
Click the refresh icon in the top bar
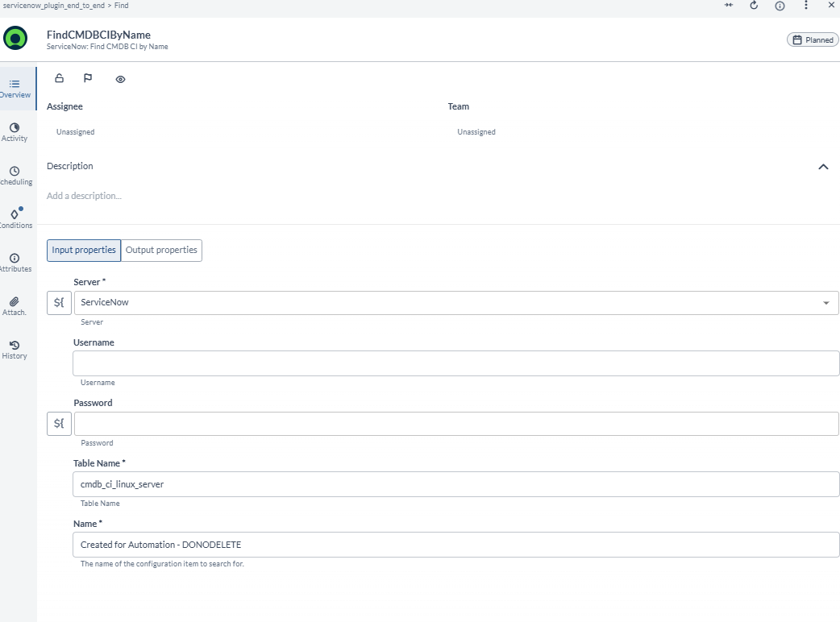point(754,6)
